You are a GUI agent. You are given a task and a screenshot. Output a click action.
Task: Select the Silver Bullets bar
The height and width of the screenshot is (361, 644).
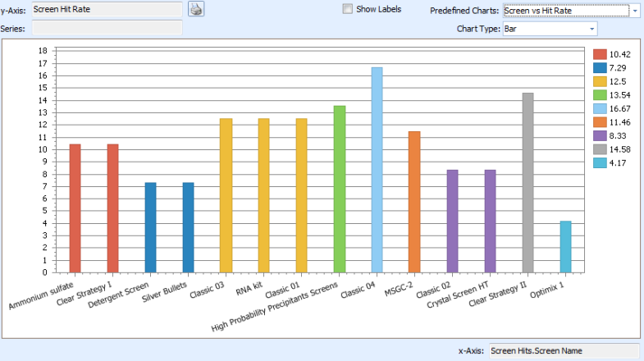coord(189,227)
